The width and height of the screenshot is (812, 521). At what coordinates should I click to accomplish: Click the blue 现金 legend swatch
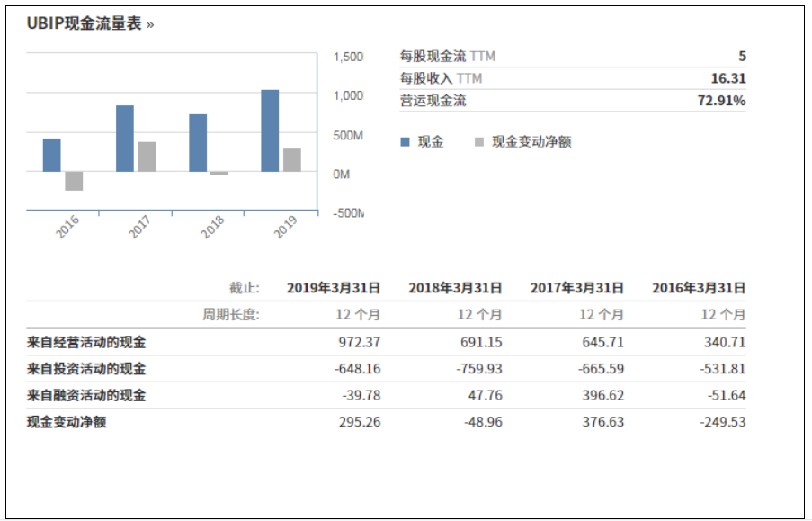[x=405, y=142]
